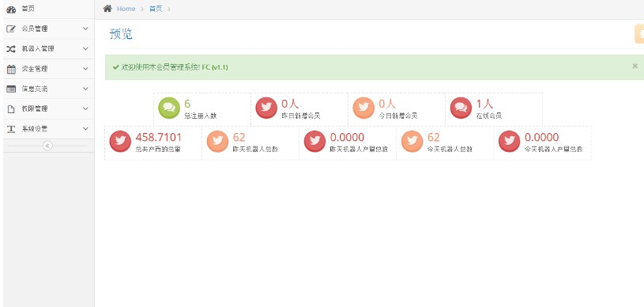Expand the 权限管理 submenu arrow

coord(85,108)
